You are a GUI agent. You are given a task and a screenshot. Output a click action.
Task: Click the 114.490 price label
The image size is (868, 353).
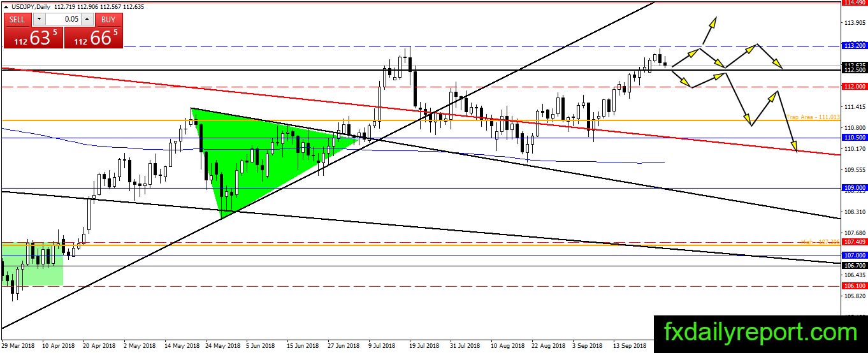[x=853, y=3]
